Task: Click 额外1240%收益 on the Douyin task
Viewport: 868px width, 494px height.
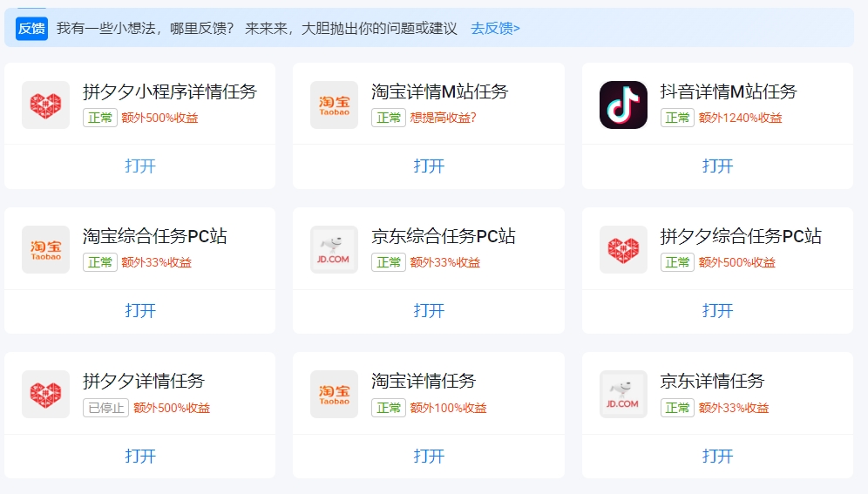Action: (740, 118)
